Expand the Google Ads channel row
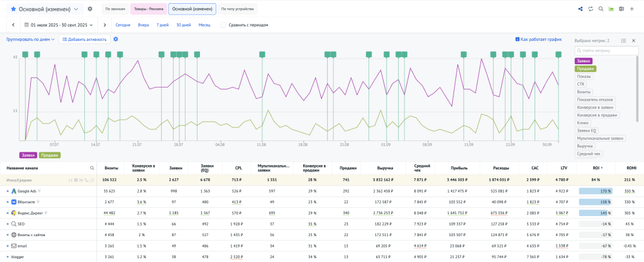 point(8,191)
